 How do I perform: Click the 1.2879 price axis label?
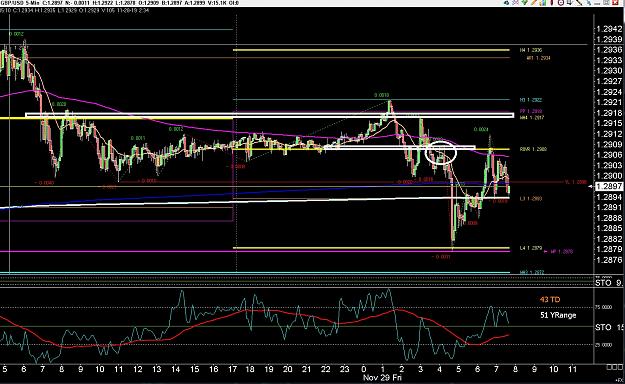pyautogui.click(x=609, y=249)
